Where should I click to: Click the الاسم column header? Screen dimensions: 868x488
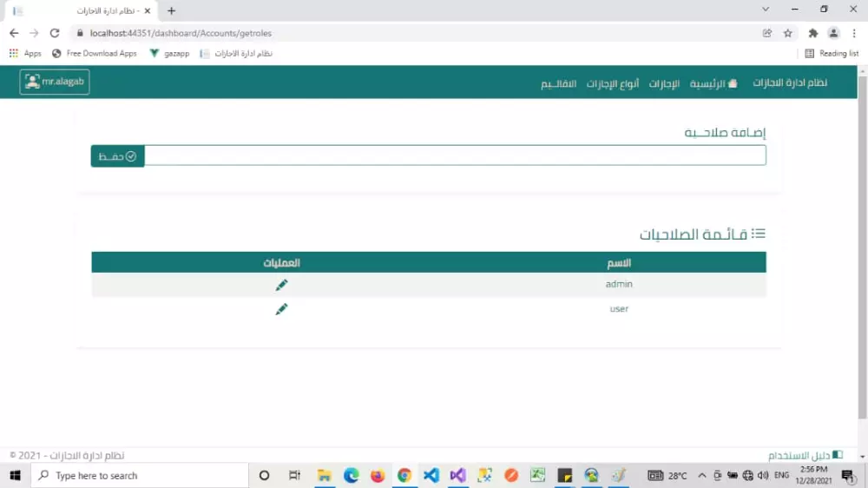(x=619, y=262)
